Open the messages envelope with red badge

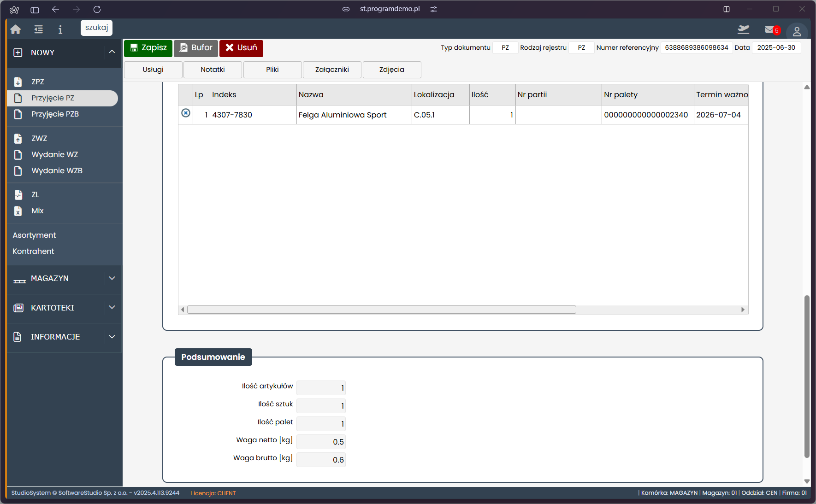(770, 29)
